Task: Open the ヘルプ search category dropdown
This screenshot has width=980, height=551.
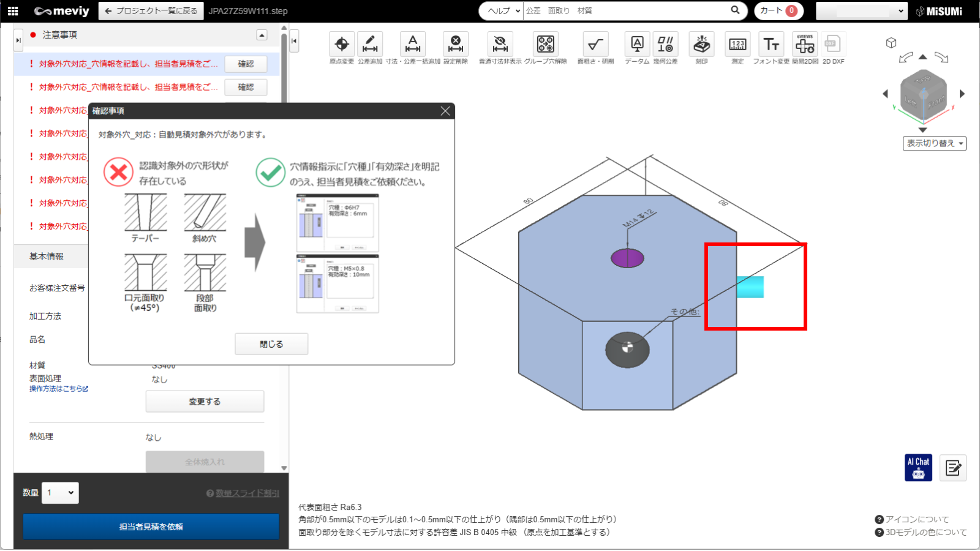Action: point(501,10)
